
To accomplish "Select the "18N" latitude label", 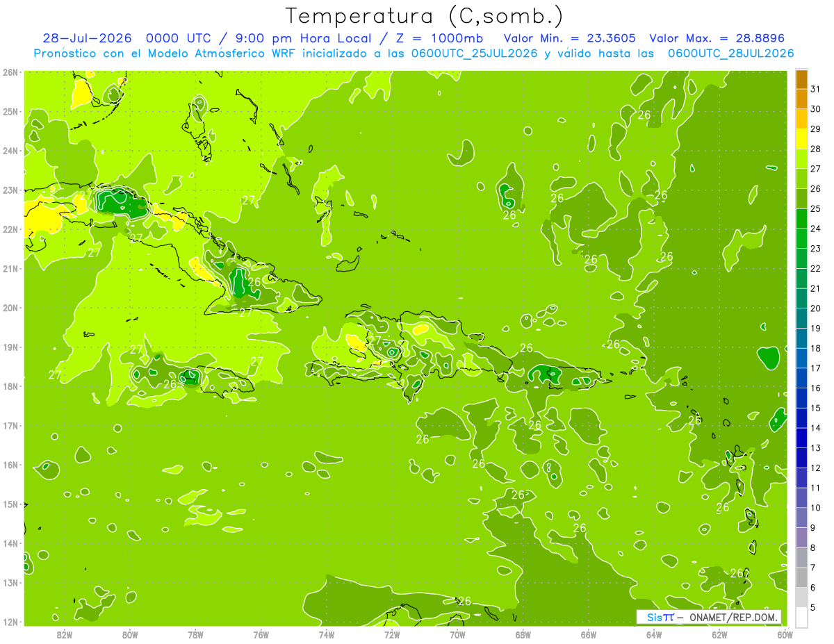I will (10, 386).
